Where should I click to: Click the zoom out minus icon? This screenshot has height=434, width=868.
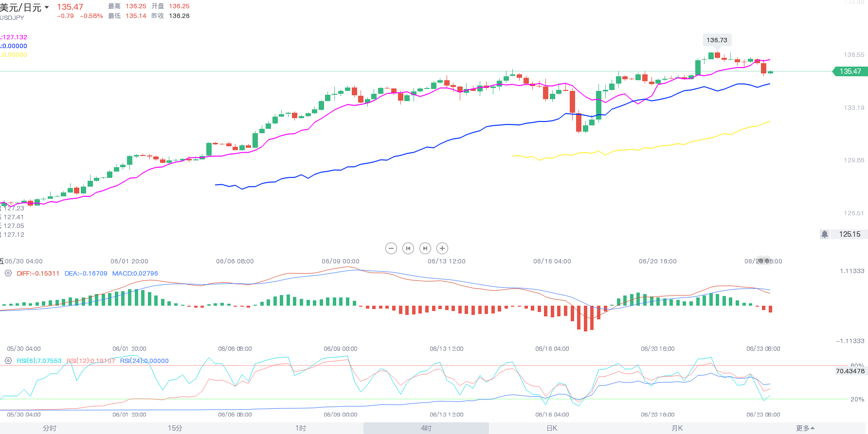pyautogui.click(x=391, y=248)
